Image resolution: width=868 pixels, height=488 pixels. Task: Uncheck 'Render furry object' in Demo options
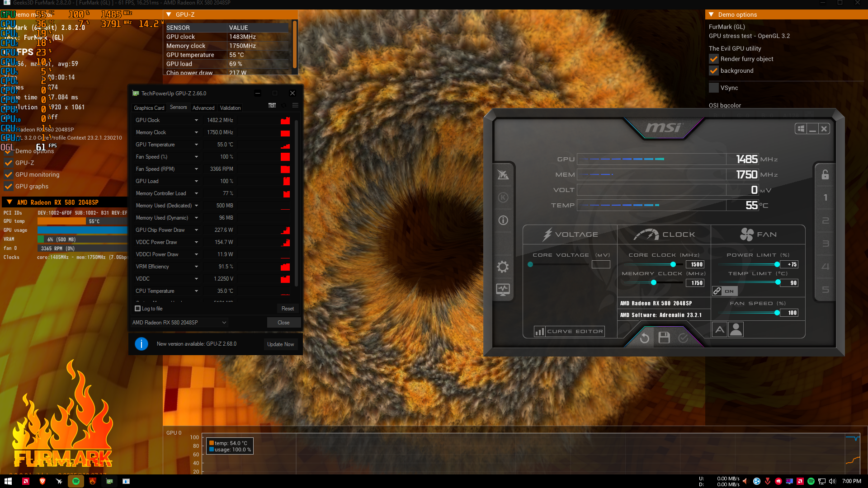(714, 59)
